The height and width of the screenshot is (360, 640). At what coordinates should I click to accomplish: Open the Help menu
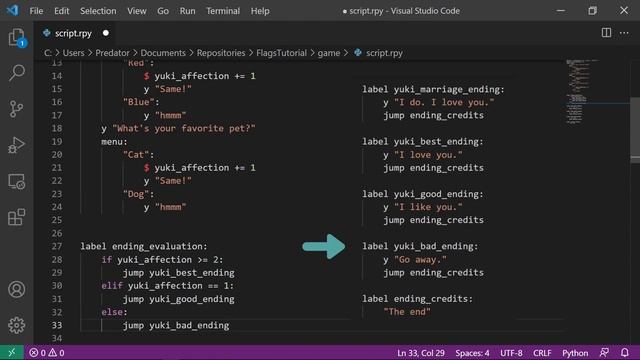coord(260,11)
